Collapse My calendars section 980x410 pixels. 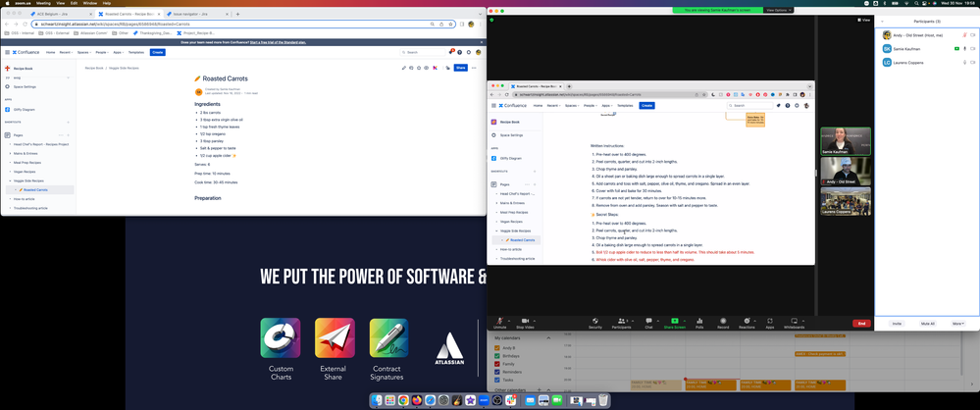pos(548,338)
